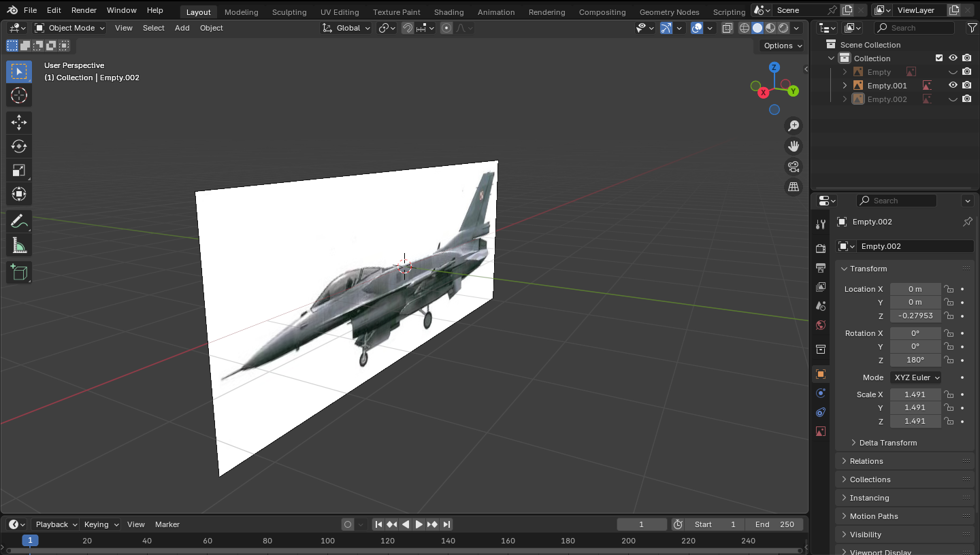This screenshot has height=555, width=980.
Task: Jump to the start frame
Action: click(x=379, y=524)
